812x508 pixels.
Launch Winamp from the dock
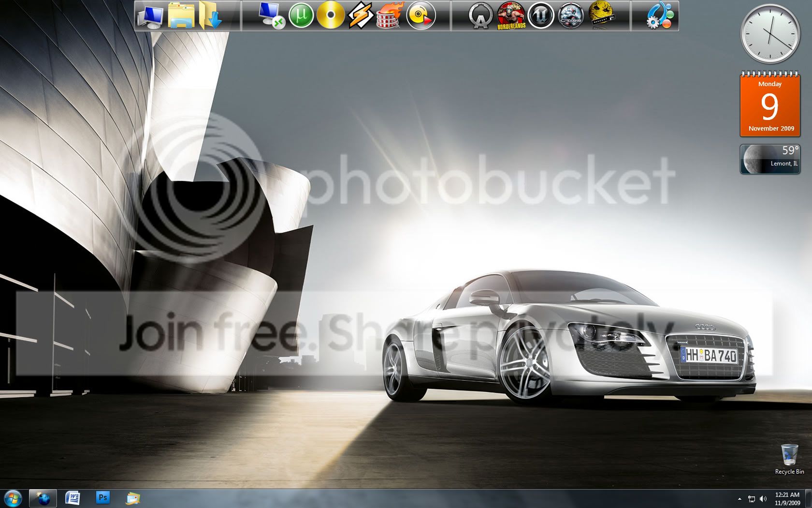point(361,15)
